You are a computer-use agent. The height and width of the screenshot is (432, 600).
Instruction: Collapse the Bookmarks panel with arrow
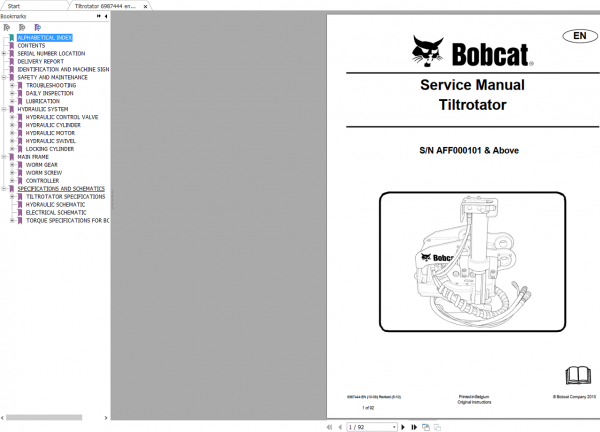[106, 16]
